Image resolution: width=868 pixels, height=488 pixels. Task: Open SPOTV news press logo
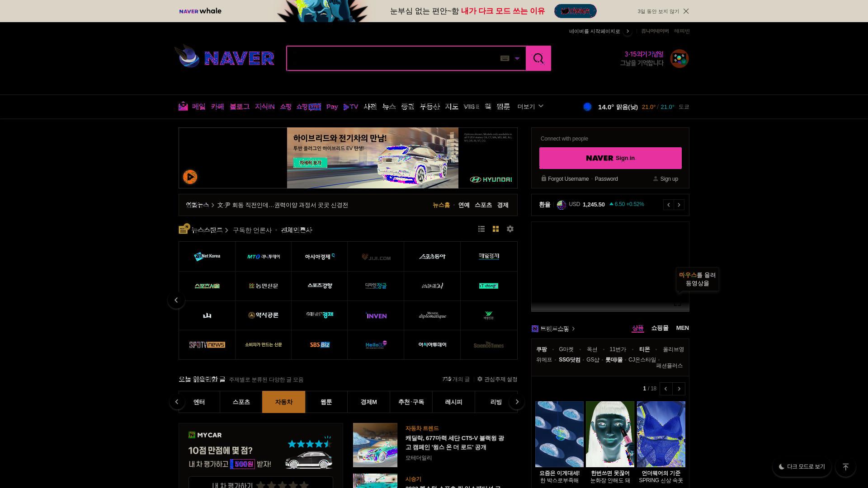click(x=207, y=345)
